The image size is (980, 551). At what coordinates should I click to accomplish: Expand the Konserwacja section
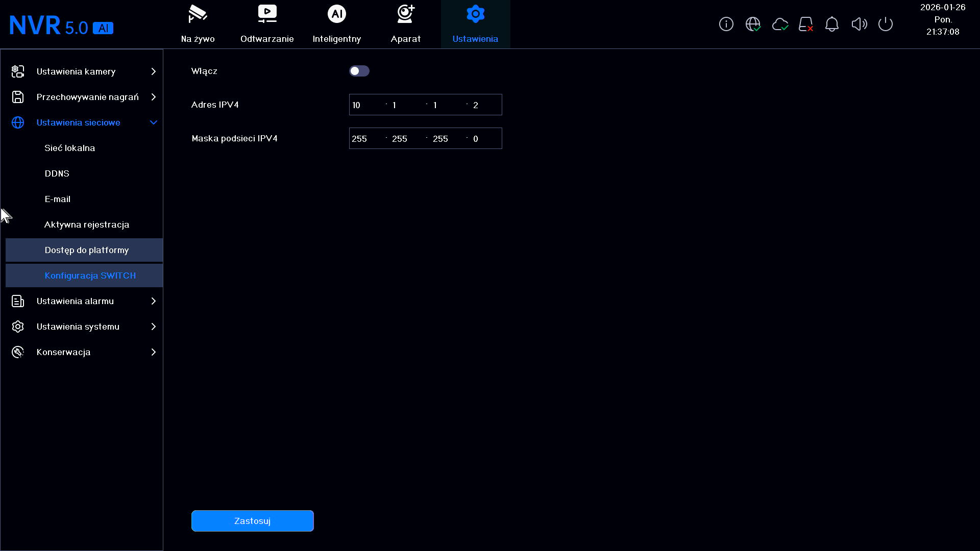(x=84, y=352)
